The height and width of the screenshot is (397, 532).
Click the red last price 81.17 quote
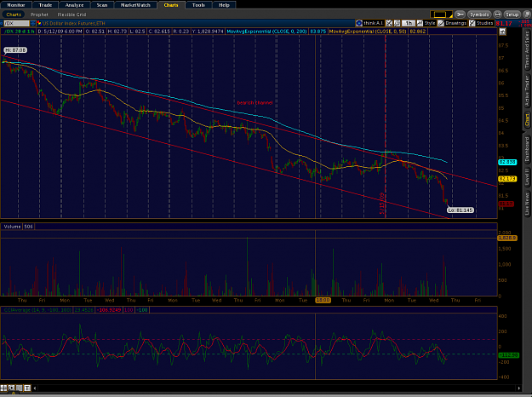click(504, 24)
